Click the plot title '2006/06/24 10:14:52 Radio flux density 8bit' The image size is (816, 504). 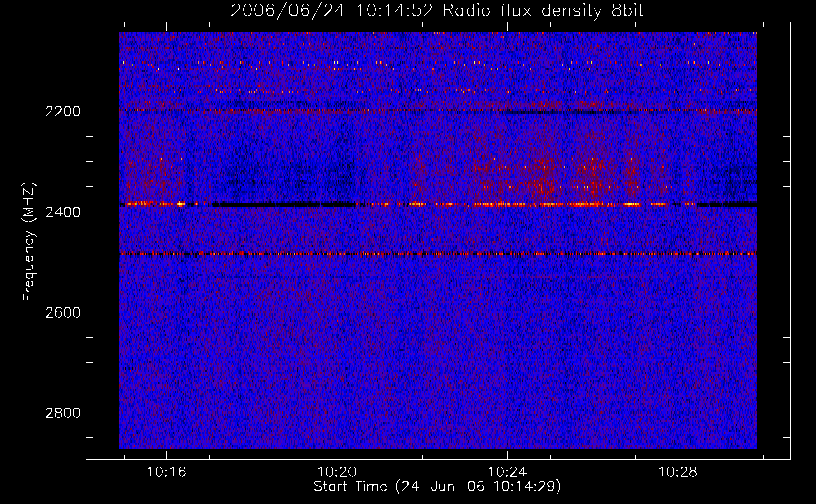[437, 11]
